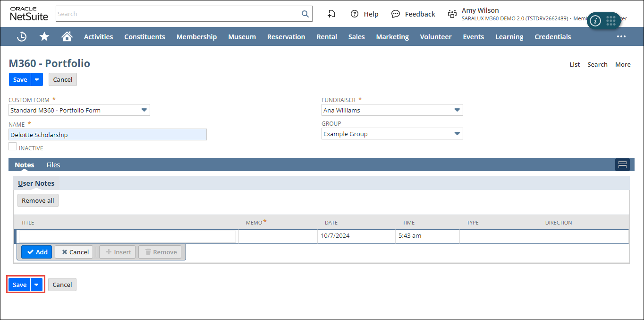Click the search magnifier icon
Image resolution: width=644 pixels, height=320 pixels.
pyautogui.click(x=305, y=14)
